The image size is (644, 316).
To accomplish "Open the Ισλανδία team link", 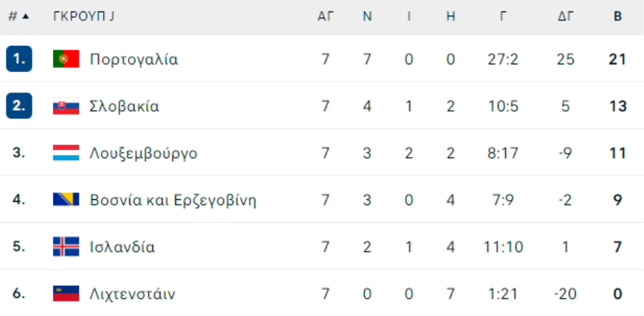I will pos(122,247).
